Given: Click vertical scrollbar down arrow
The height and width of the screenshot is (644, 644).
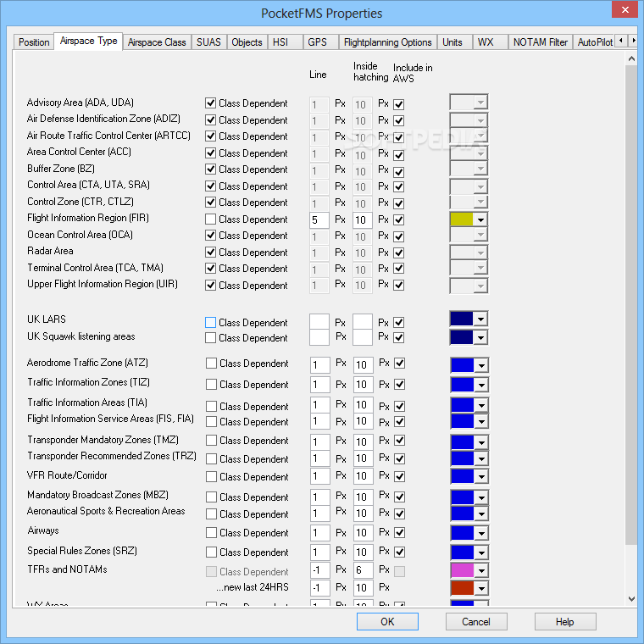Looking at the screenshot, I should pyautogui.click(x=631, y=599).
